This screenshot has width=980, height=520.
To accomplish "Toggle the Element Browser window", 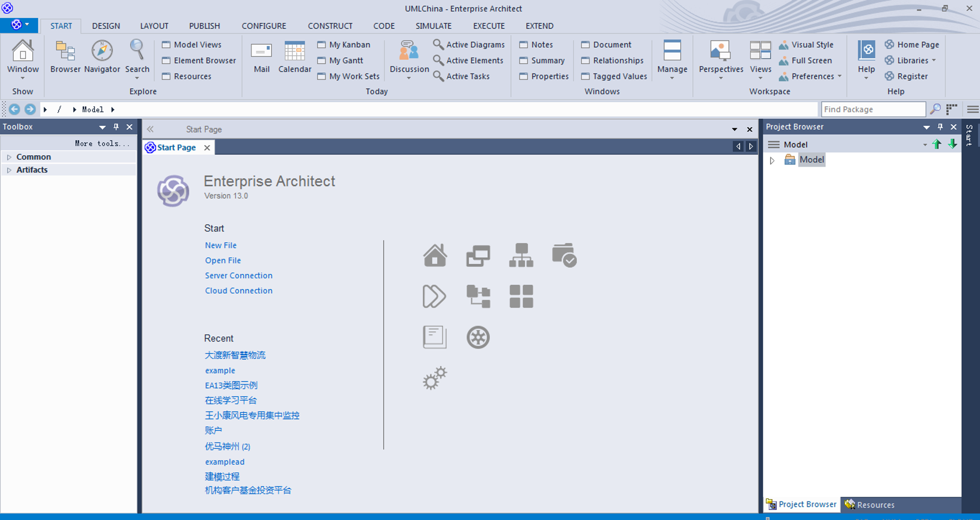I will [199, 60].
